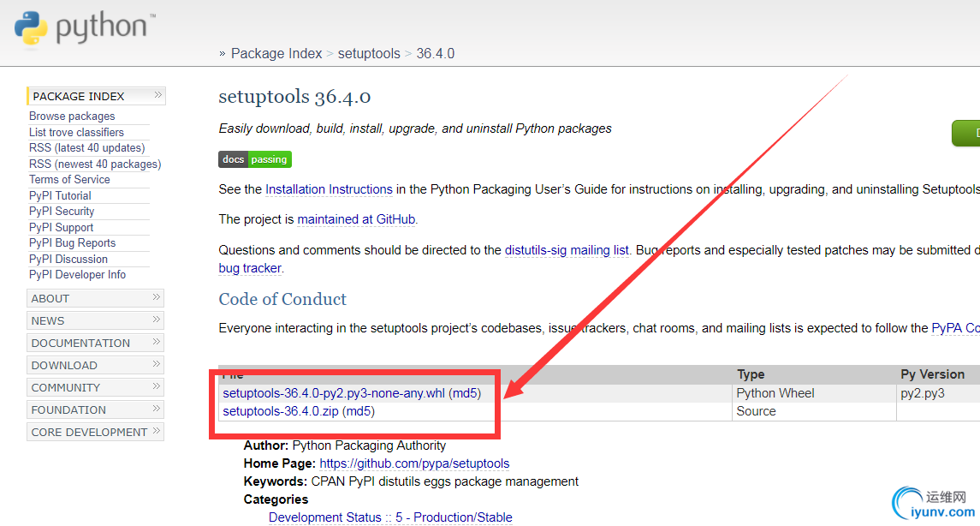The height and width of the screenshot is (526, 980).
Task: Click the PACKAGE INDEX chevron arrow
Action: click(157, 96)
